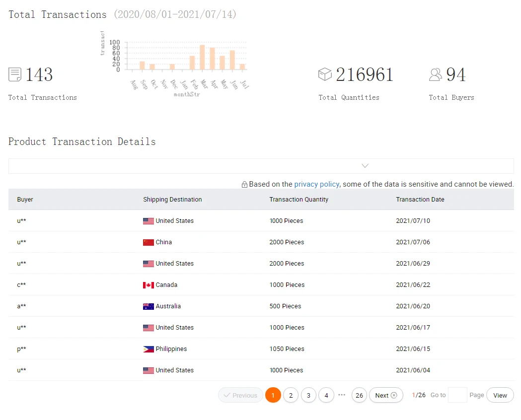The height and width of the screenshot is (420, 521).
Task: Click the Australia flag icon
Action: tap(148, 306)
